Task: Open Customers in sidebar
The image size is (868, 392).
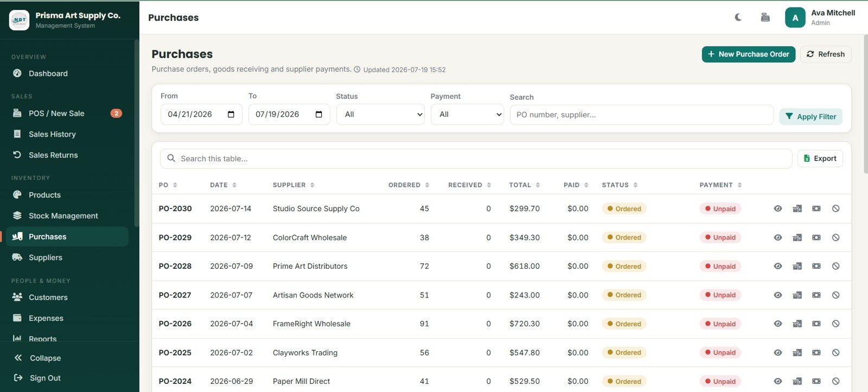Action: point(67,298)
